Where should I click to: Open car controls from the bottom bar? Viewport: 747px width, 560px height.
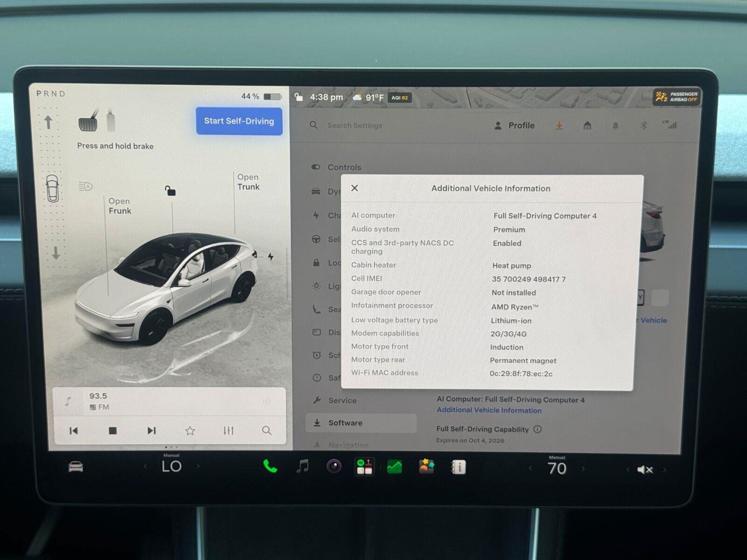(76, 467)
